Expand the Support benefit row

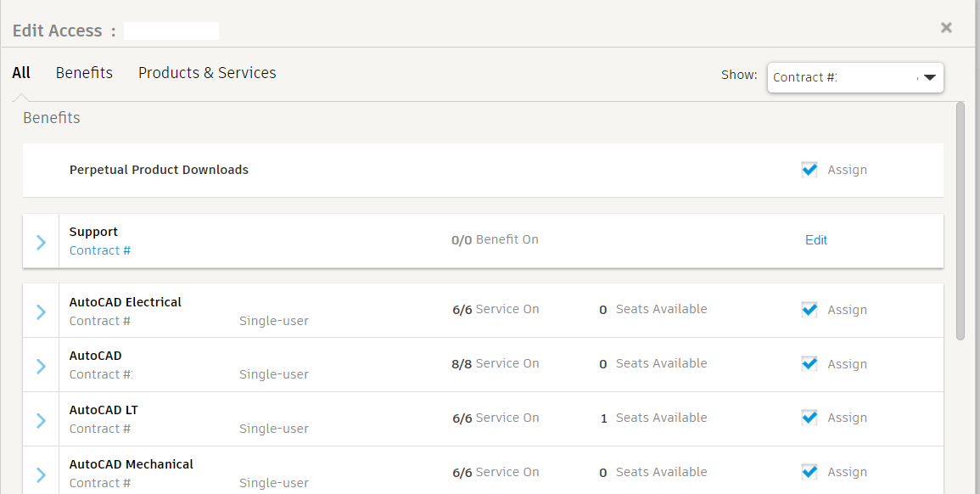pyautogui.click(x=41, y=242)
